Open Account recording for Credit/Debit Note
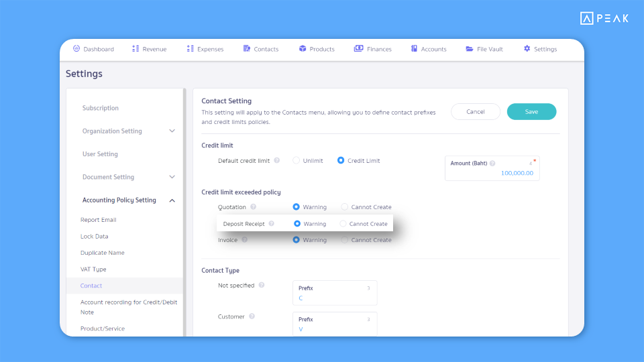Screen dimensions: 644x362 click(129, 307)
